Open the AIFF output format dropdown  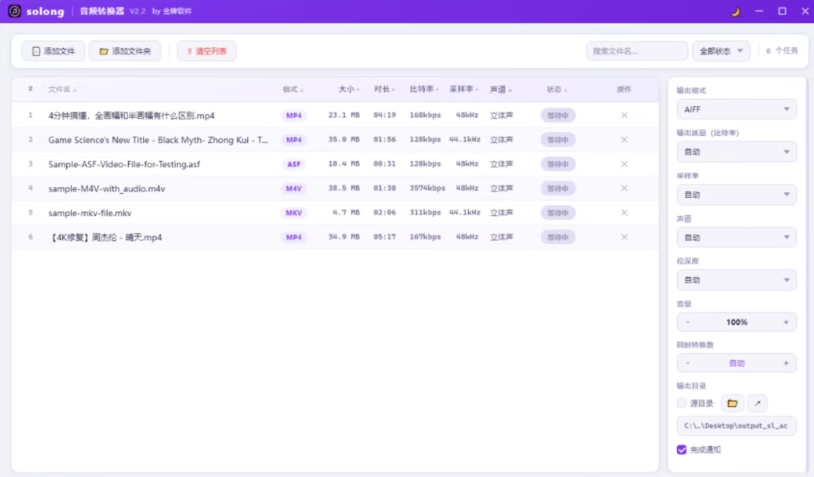coord(736,109)
